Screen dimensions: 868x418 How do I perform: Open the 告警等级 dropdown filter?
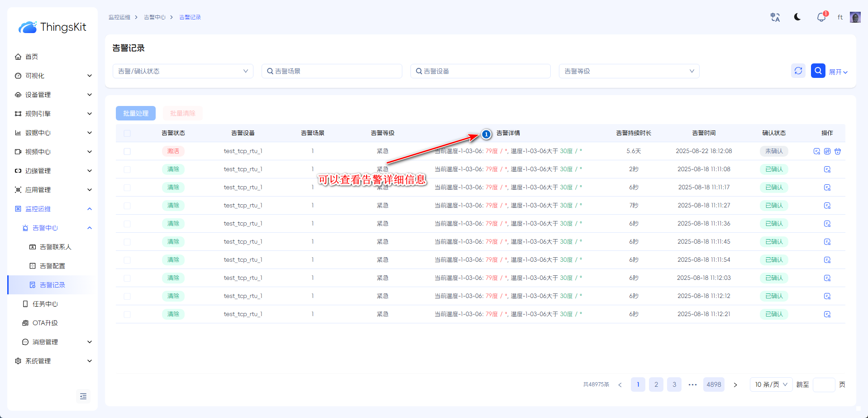629,71
